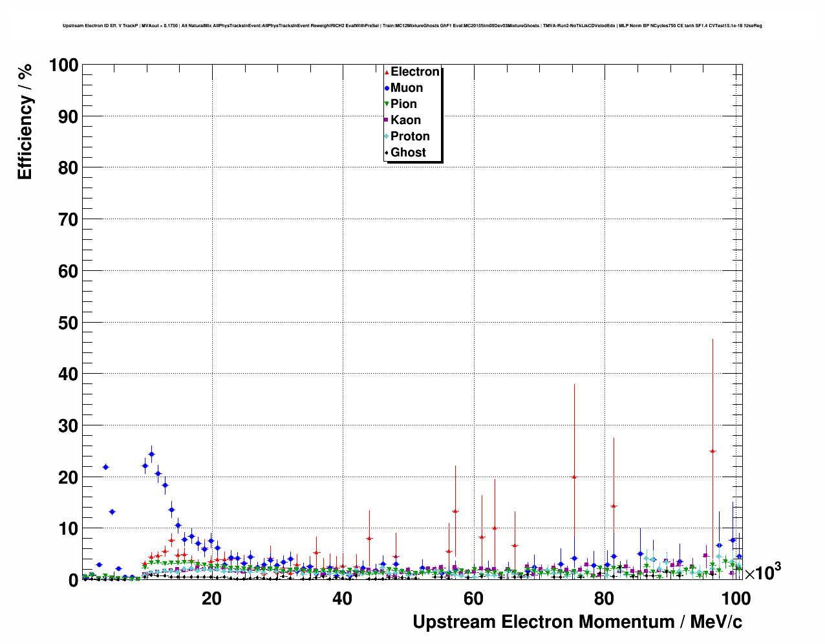Image resolution: width=825 pixels, height=644 pixels.
Task: Click the x-axis tick label '60'
Action: [473, 599]
